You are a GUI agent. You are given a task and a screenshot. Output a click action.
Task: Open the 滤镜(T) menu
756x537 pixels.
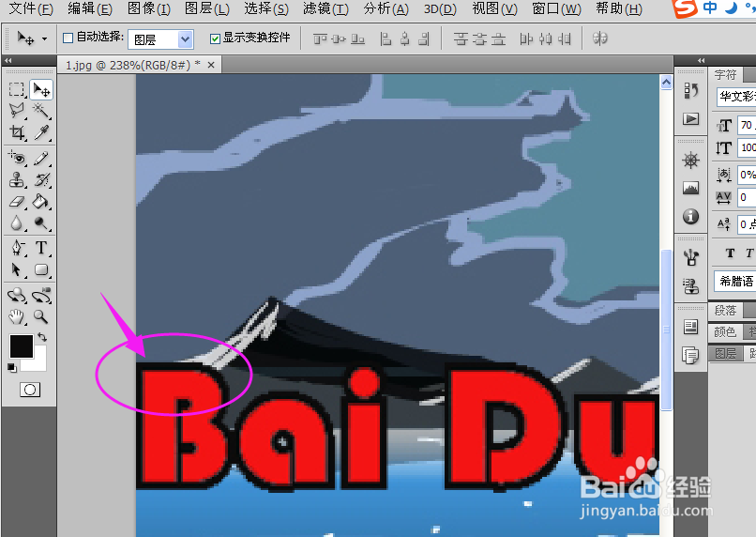[x=325, y=8]
